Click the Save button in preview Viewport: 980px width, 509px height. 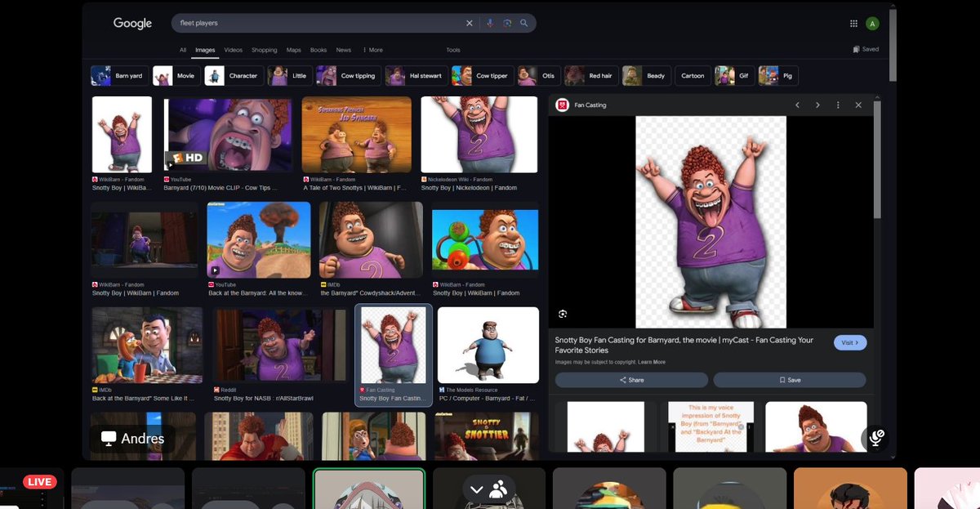pyautogui.click(x=790, y=380)
